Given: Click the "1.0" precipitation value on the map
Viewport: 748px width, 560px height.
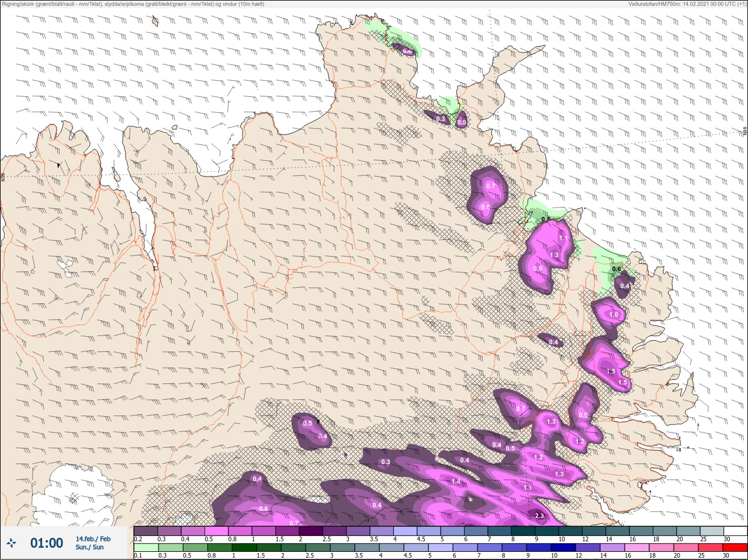Looking at the screenshot, I should pos(614,314).
